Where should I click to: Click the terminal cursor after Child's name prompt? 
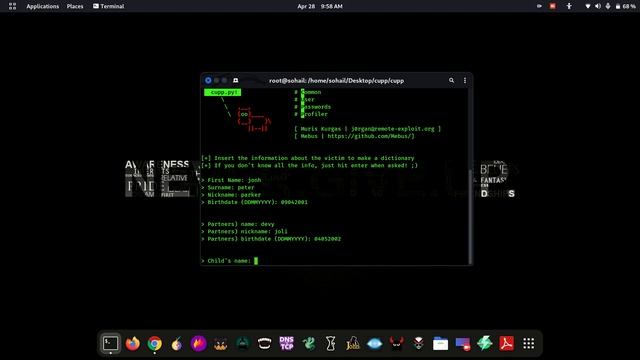click(x=256, y=261)
